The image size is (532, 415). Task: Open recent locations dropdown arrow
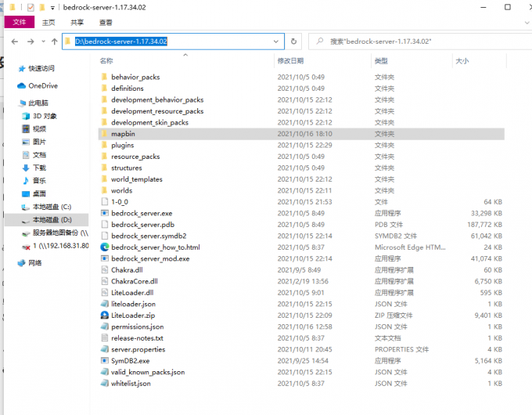click(x=43, y=41)
